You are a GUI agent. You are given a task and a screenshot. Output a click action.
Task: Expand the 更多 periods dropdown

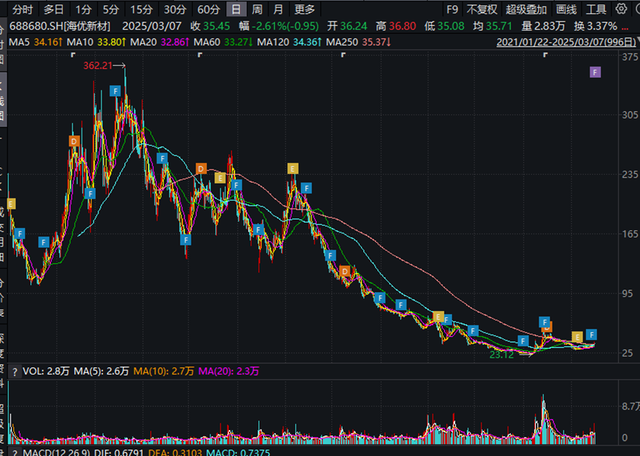pyautogui.click(x=304, y=9)
